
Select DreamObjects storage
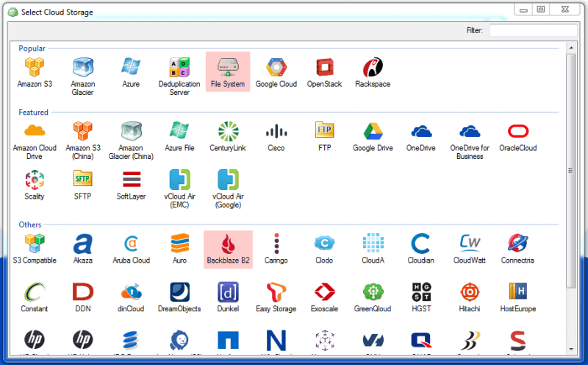coord(179,297)
